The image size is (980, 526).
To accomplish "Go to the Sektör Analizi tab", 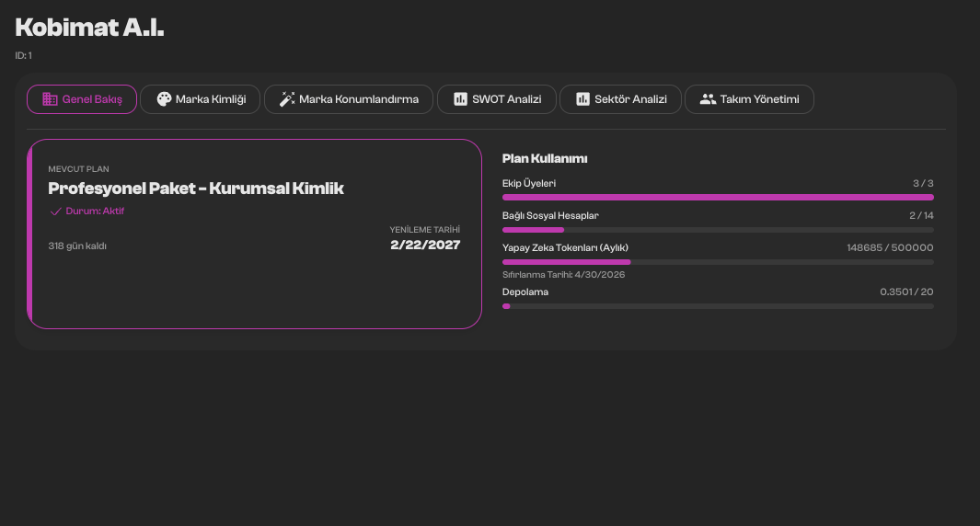I will pyautogui.click(x=620, y=99).
